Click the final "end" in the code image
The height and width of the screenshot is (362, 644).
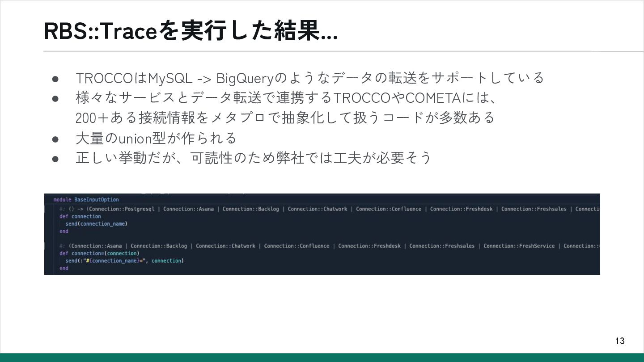click(64, 268)
